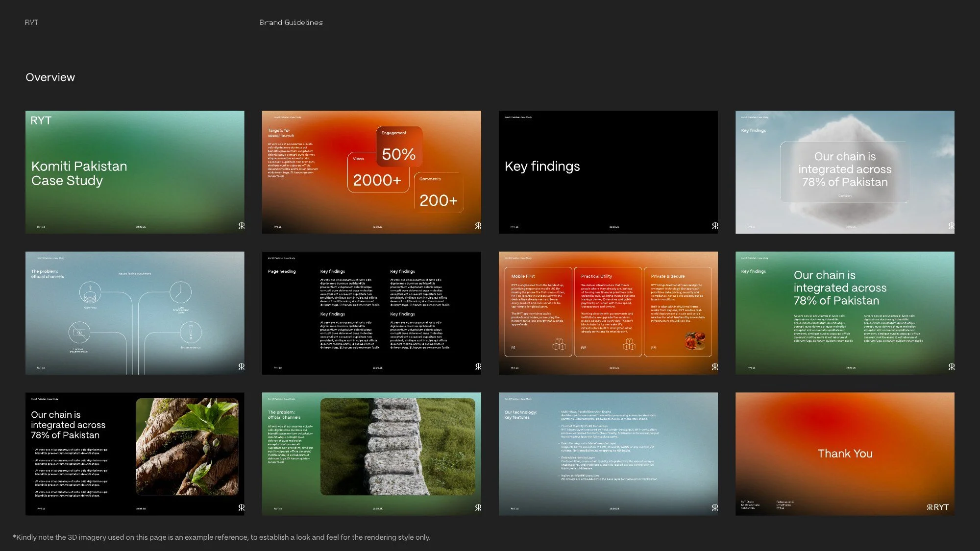The height and width of the screenshot is (551, 980).
Task: Click the 'Brand Guidelines' header text
Action: (291, 23)
